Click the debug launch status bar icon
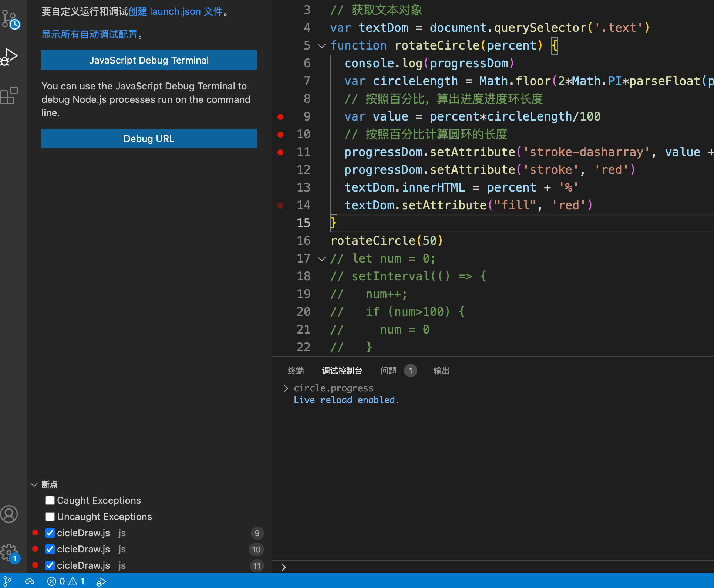The height and width of the screenshot is (588, 714). pyautogui.click(x=101, y=582)
